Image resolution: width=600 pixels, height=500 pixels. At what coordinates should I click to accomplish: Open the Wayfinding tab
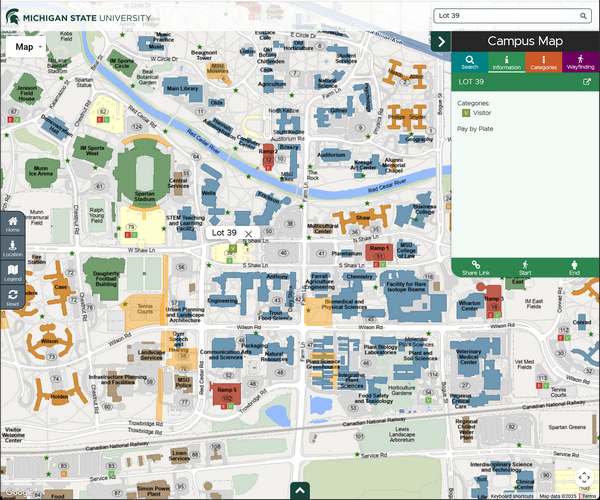(x=580, y=62)
